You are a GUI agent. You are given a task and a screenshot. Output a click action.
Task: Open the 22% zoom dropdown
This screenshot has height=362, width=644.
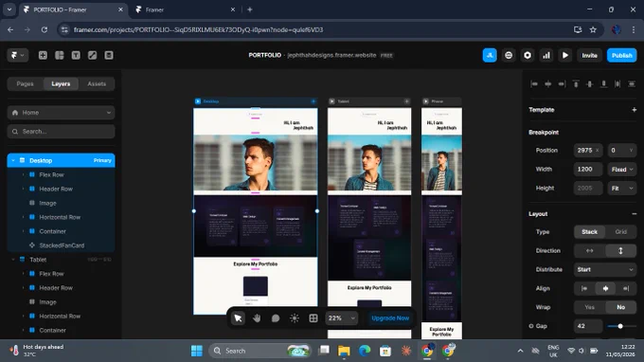(341, 318)
